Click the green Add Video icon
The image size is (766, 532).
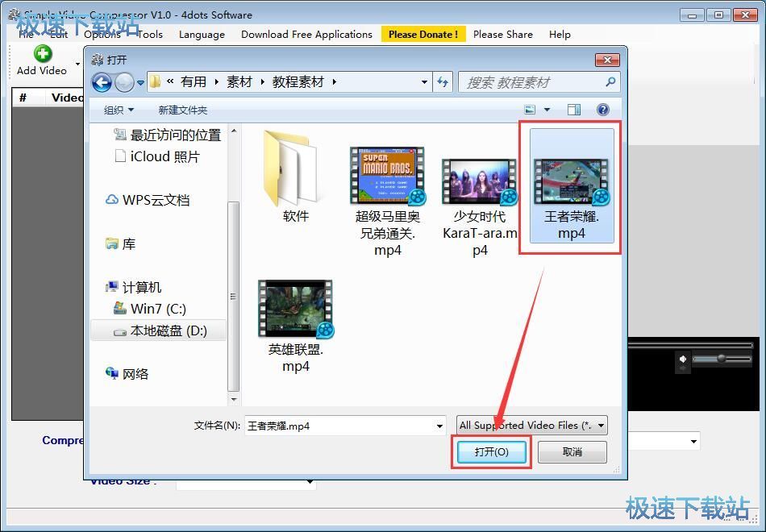43,54
